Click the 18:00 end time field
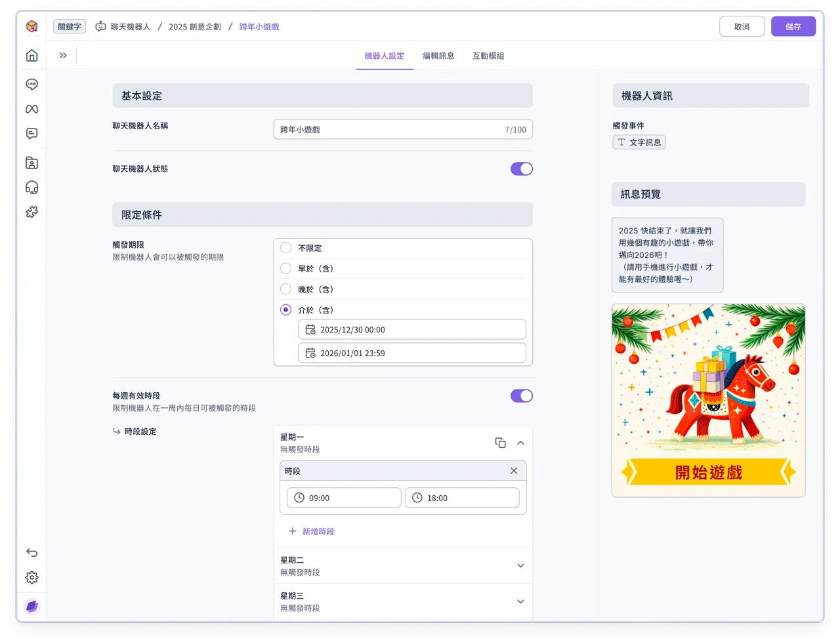This screenshot has height=644, width=840. pos(462,498)
